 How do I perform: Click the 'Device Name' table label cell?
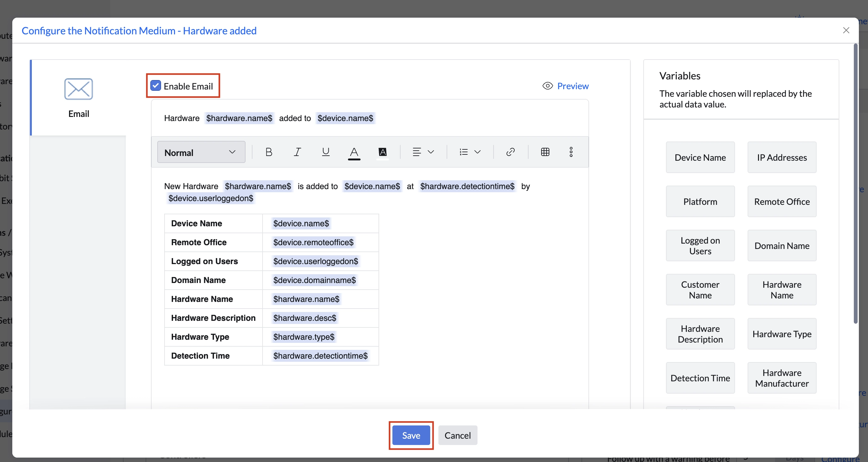tap(213, 223)
